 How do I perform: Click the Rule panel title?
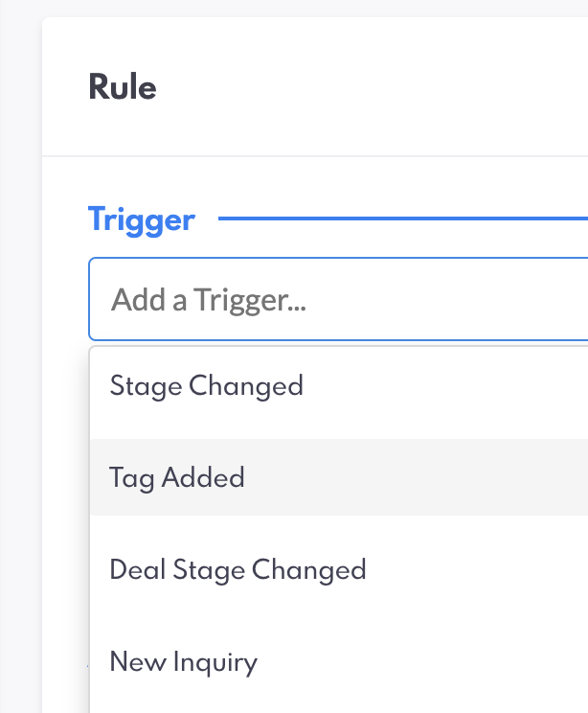(123, 87)
